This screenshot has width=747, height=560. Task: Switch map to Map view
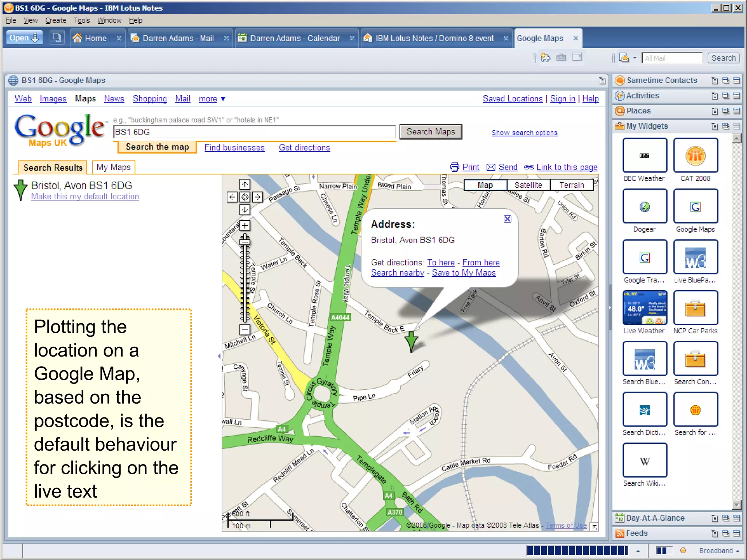485,185
